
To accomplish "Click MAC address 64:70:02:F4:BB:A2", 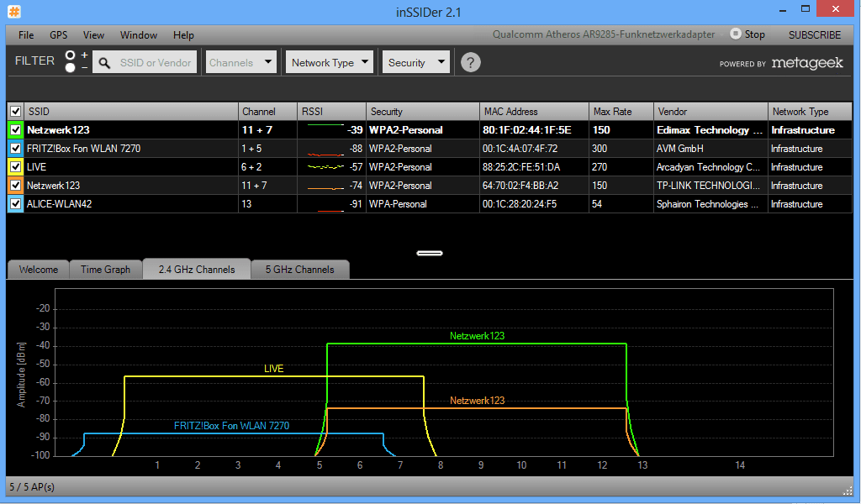I will pos(520,186).
